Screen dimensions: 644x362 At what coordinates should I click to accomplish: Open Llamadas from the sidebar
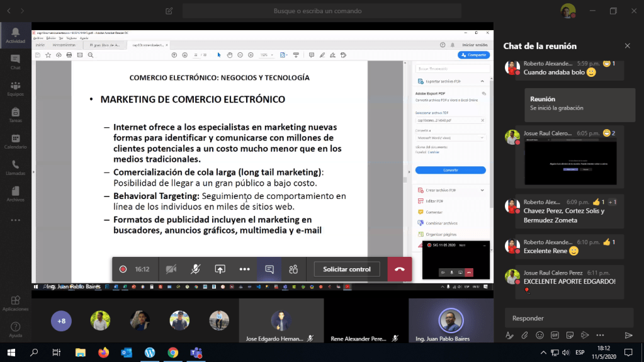(x=15, y=167)
